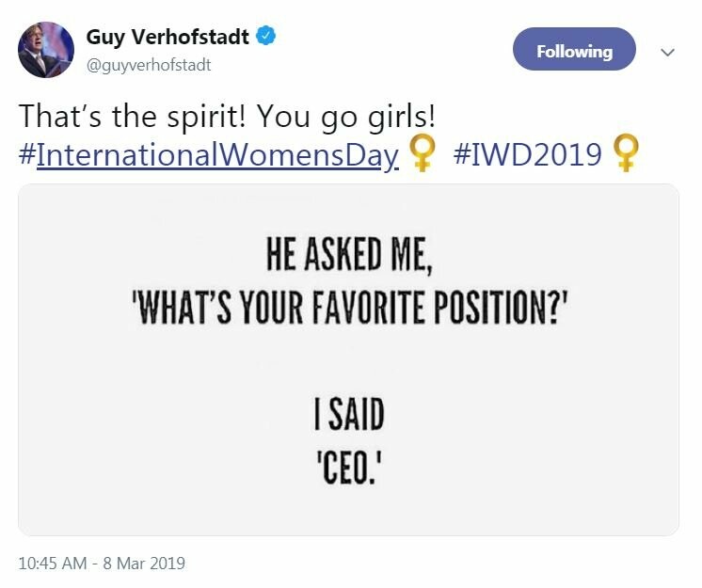Open the #InternationalWomensDay hashtag
Viewport: 702px width, 588px height.
pos(209,154)
